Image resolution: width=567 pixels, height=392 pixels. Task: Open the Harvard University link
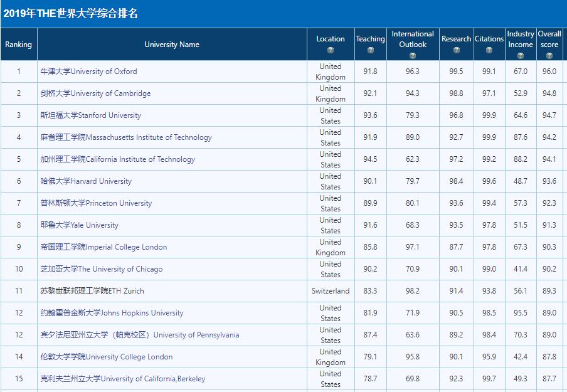tap(86, 181)
